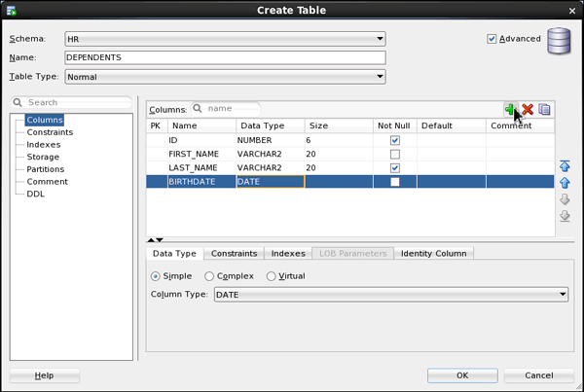Select DDL in the left tree
584x392 pixels.
[35, 195]
